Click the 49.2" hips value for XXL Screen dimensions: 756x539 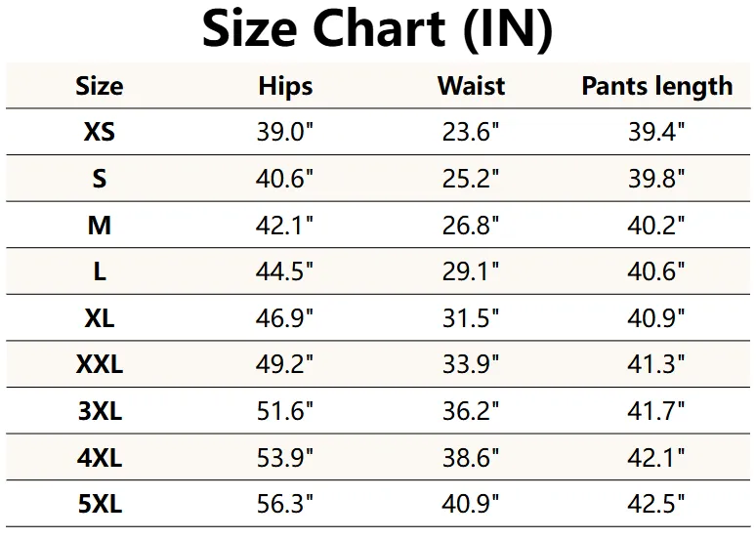(x=284, y=364)
